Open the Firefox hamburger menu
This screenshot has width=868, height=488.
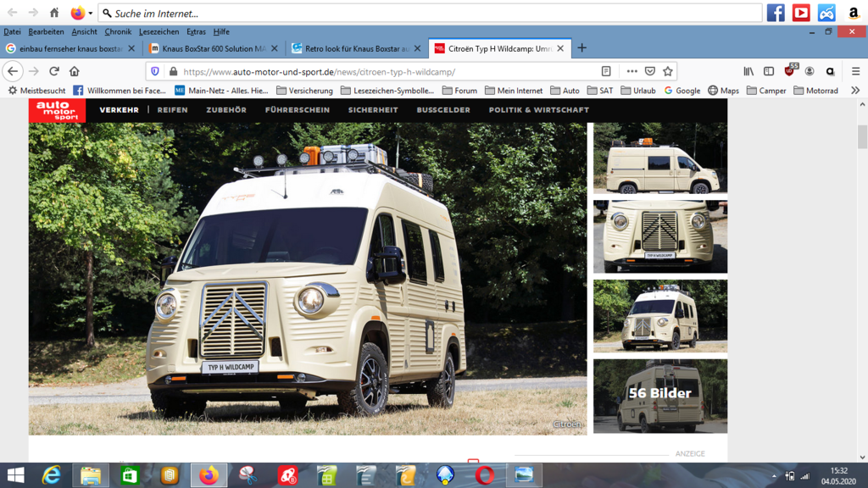pyautogui.click(x=855, y=71)
